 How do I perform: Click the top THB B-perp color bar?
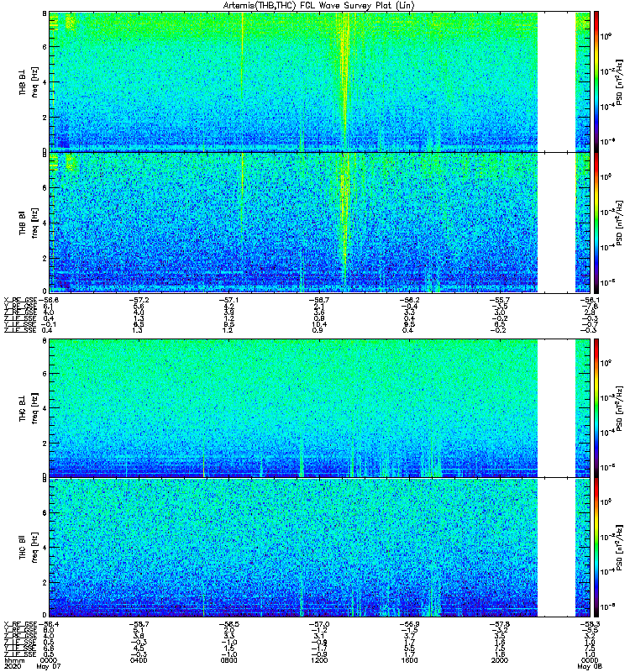coord(596,81)
